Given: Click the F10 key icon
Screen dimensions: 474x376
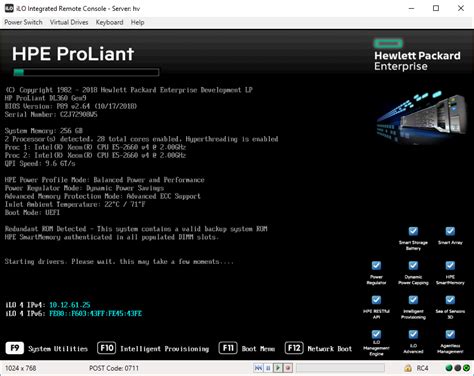Looking at the screenshot, I should tap(107, 348).
